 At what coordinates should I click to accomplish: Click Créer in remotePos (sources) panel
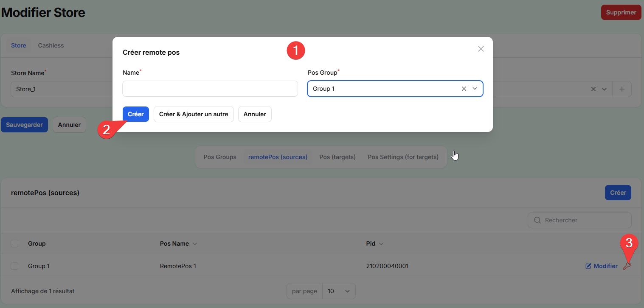click(618, 193)
